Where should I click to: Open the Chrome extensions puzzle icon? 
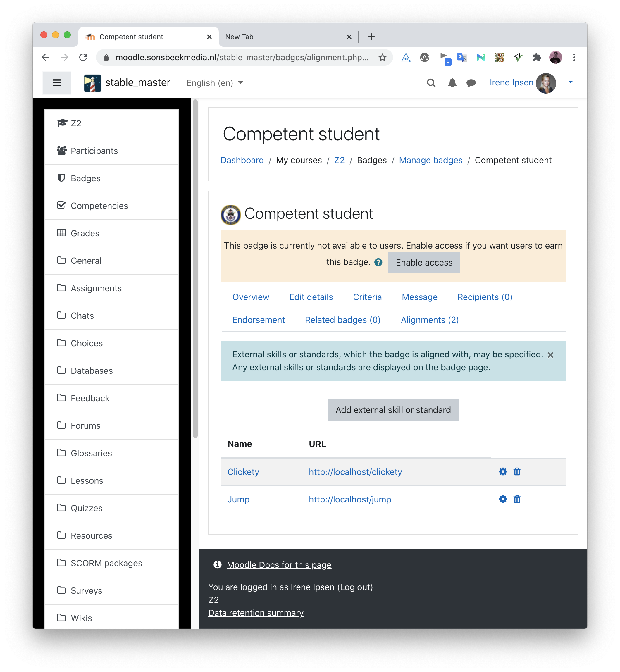click(537, 57)
